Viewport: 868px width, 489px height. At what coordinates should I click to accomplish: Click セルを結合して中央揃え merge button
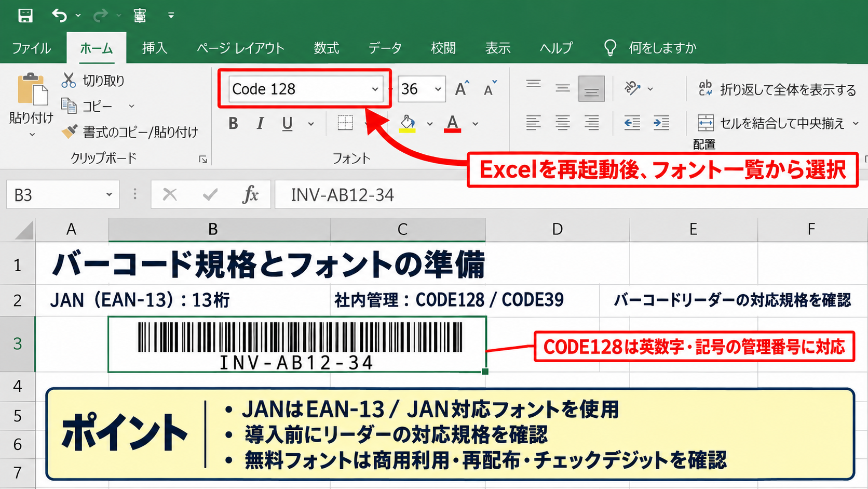pos(770,123)
